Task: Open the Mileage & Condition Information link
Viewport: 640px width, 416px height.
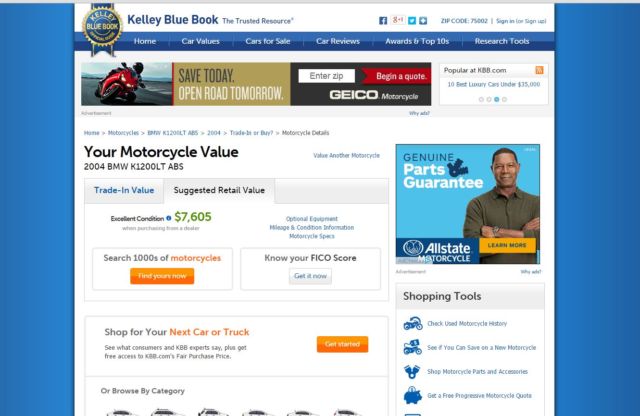Action: click(x=311, y=227)
